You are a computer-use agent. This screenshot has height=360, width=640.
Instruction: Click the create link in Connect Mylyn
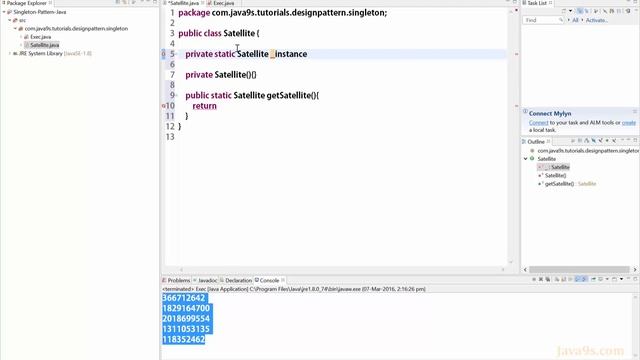click(x=629, y=122)
